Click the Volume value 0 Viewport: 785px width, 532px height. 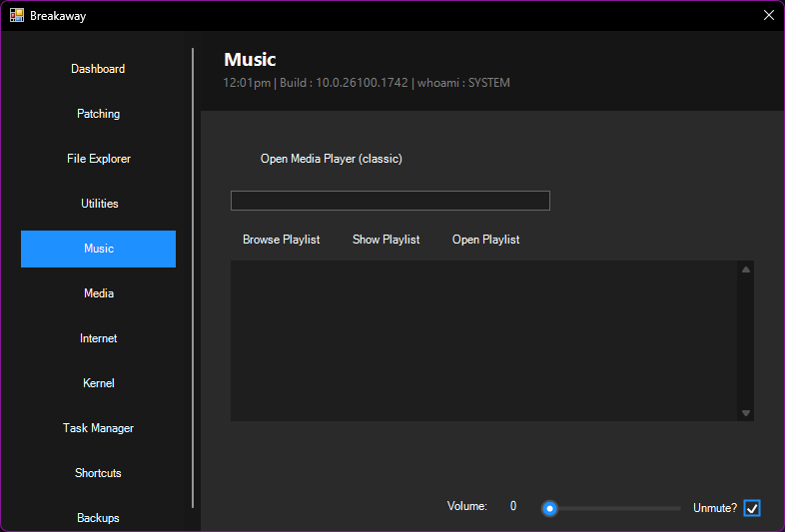pyautogui.click(x=513, y=506)
